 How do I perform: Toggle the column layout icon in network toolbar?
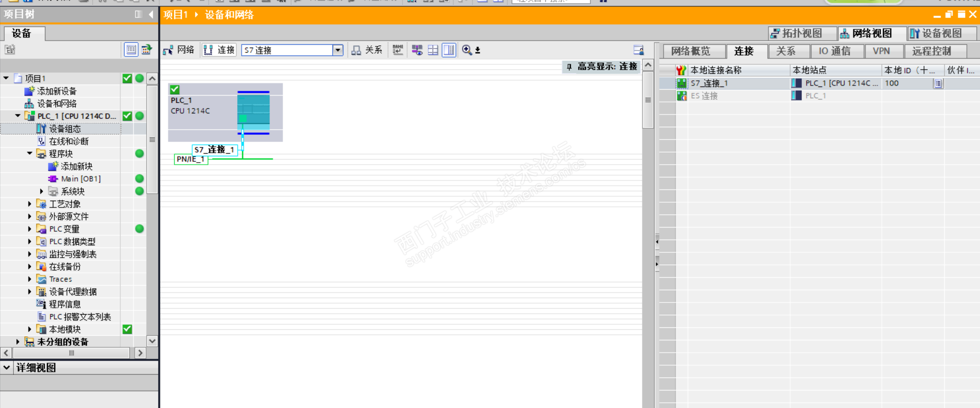click(449, 50)
